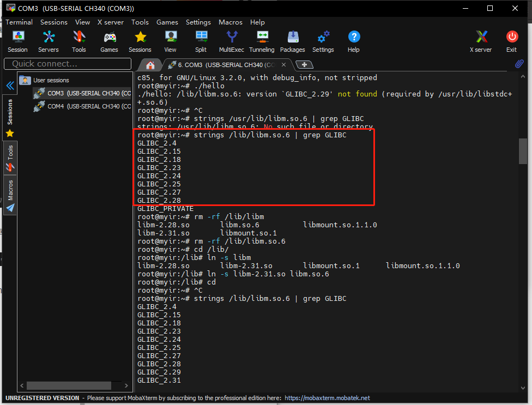
Task: Open the Help question-mark toolbar icon
Action: (354, 41)
